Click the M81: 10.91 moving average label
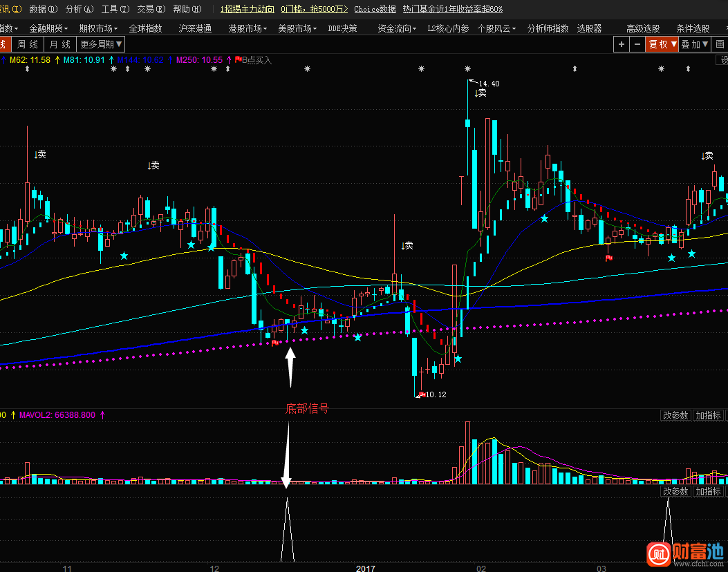The image size is (728, 572). click(84, 60)
